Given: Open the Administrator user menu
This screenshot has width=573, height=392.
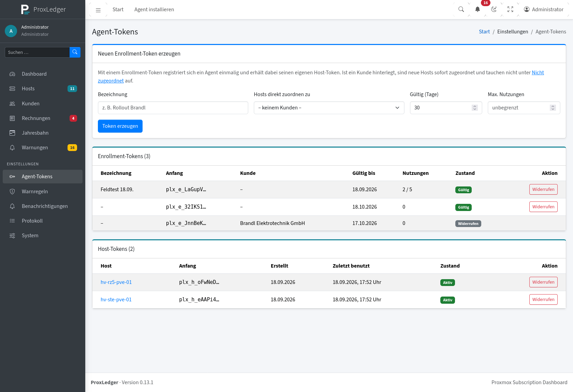Looking at the screenshot, I should coord(544,10).
